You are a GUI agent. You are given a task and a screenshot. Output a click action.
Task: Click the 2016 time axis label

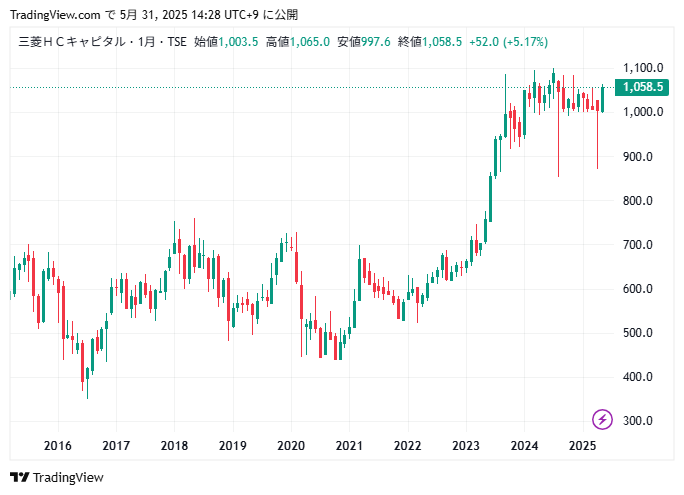pos(58,446)
